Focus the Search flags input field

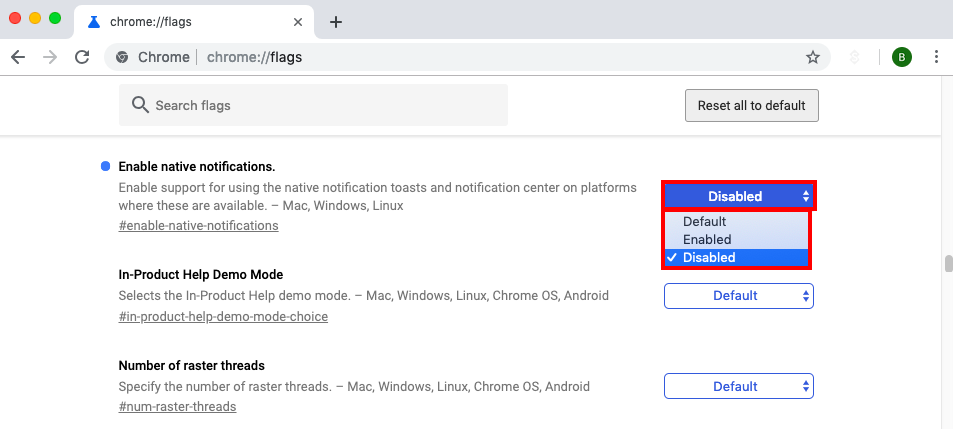click(313, 105)
